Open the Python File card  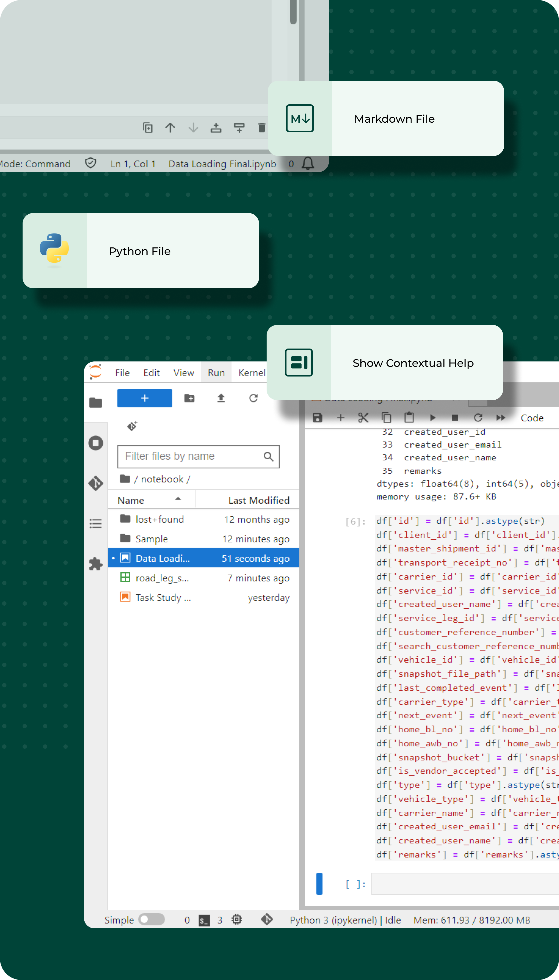click(x=141, y=251)
